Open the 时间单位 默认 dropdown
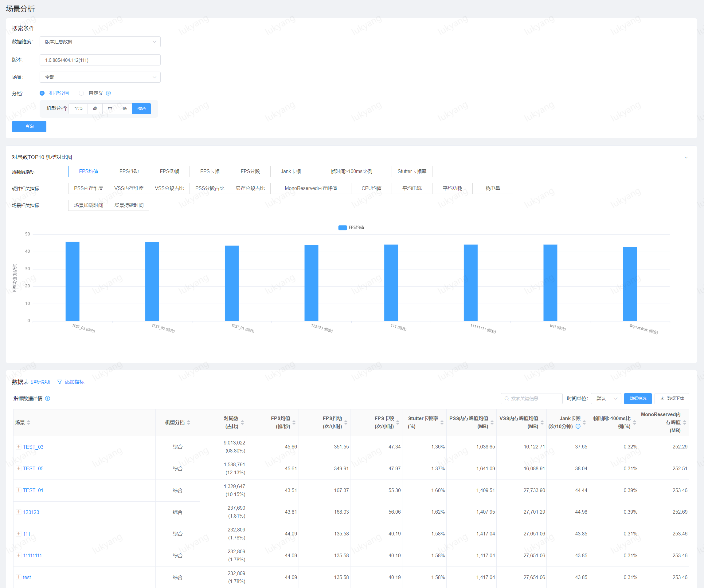Screen dimensions: 704x588 (606, 398)
